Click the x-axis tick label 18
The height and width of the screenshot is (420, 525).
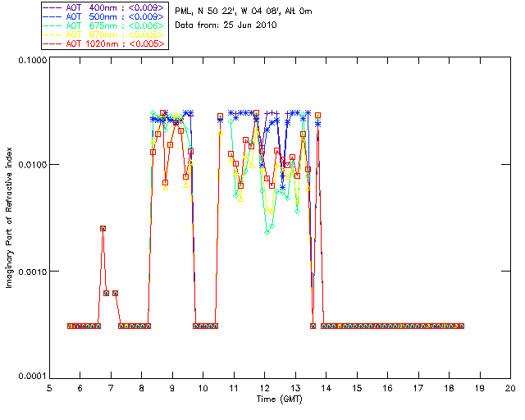450,389
